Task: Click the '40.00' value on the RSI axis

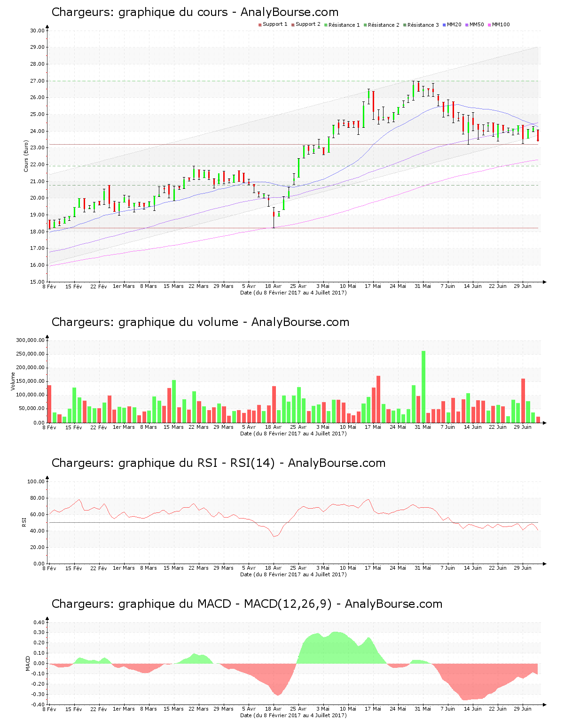Action: pyautogui.click(x=38, y=531)
